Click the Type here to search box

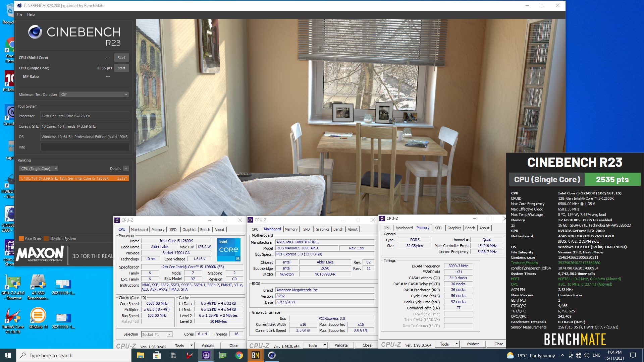point(73,355)
